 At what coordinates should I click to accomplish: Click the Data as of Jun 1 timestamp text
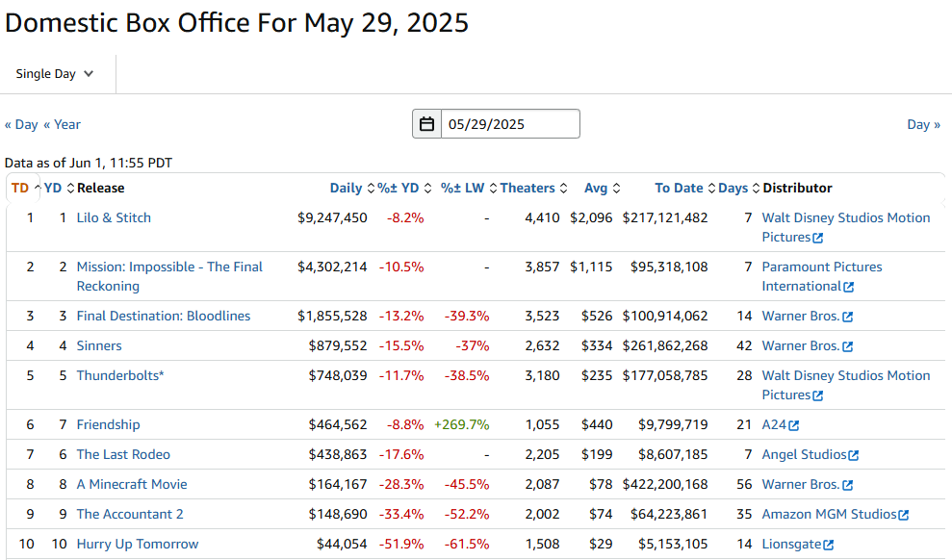click(x=89, y=163)
